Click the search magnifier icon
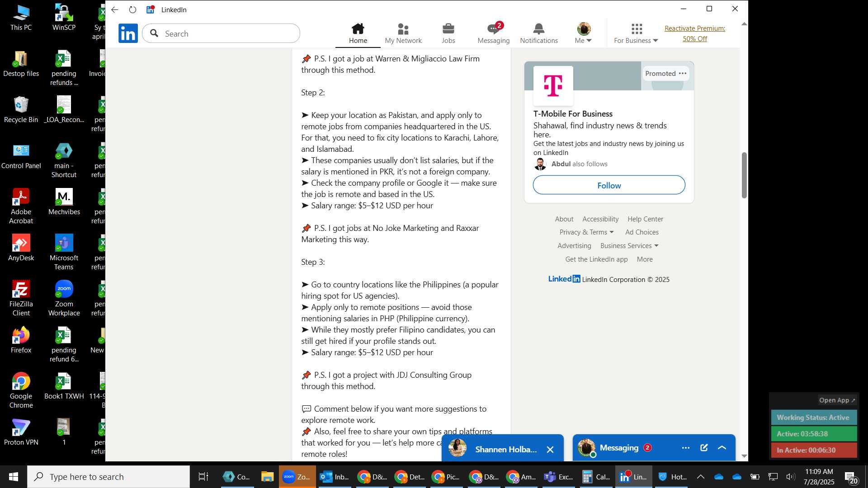Viewport: 868px width, 488px height. pos(154,33)
